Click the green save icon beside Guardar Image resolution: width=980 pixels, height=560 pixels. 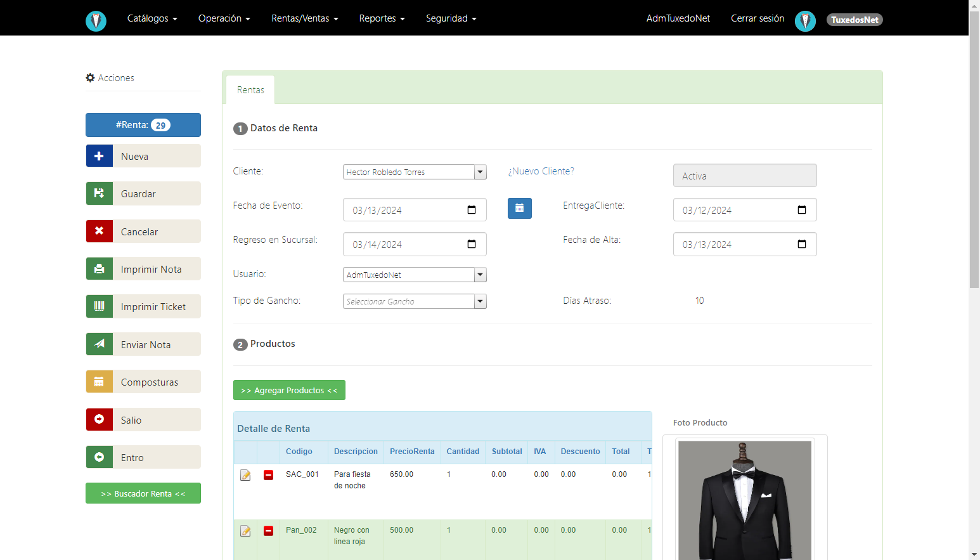pos(100,193)
